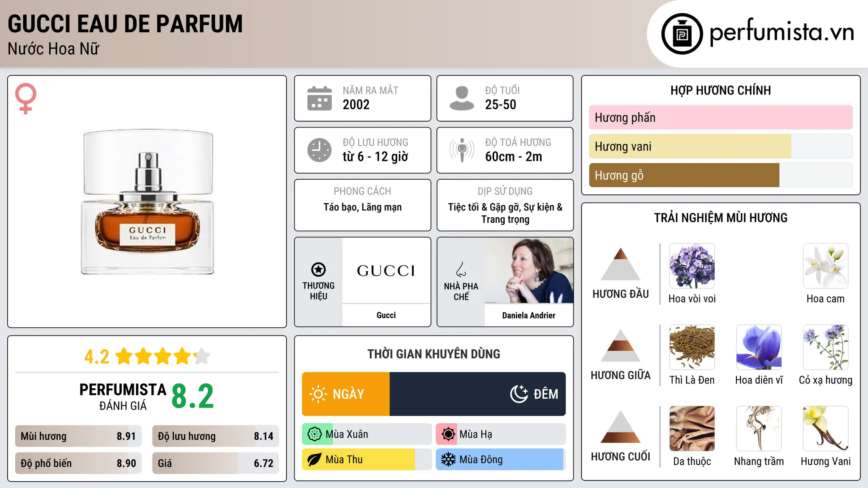
Task: Click the Mùa Hạ season bar
Action: (501, 434)
